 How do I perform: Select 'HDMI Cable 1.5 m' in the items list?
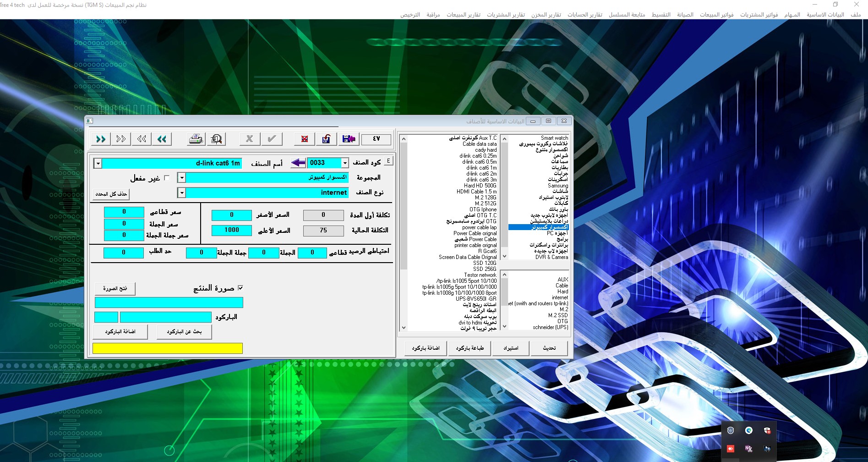pos(476,192)
